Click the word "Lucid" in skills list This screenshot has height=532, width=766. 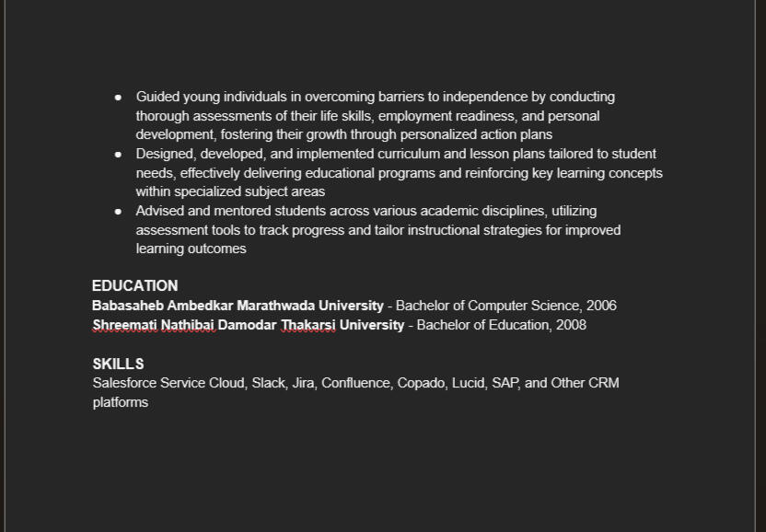(467, 383)
